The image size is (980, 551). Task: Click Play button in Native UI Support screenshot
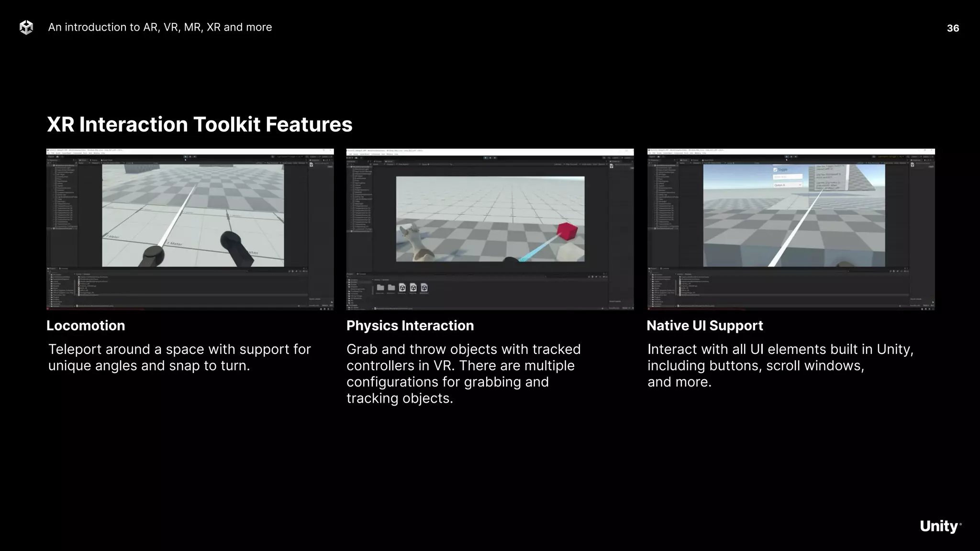(786, 156)
